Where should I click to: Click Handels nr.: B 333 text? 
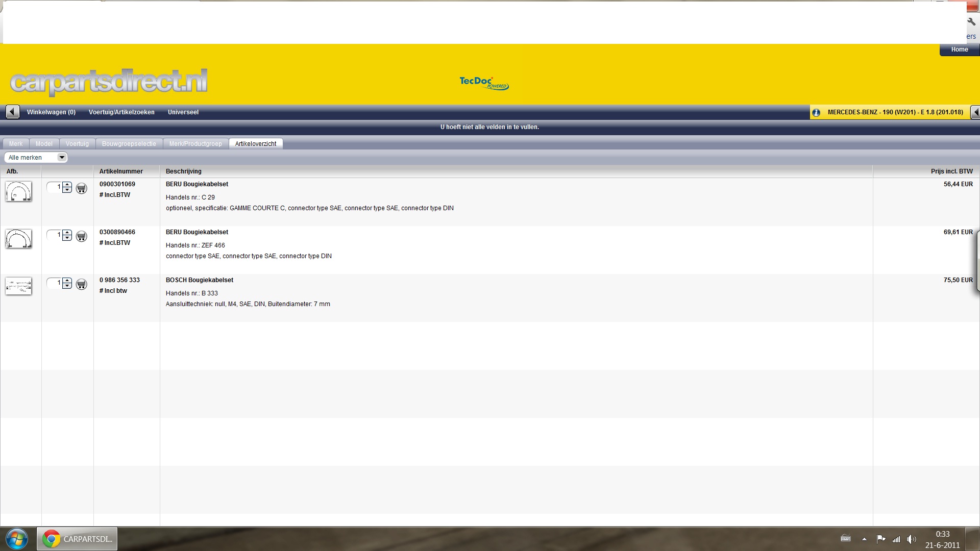point(192,293)
